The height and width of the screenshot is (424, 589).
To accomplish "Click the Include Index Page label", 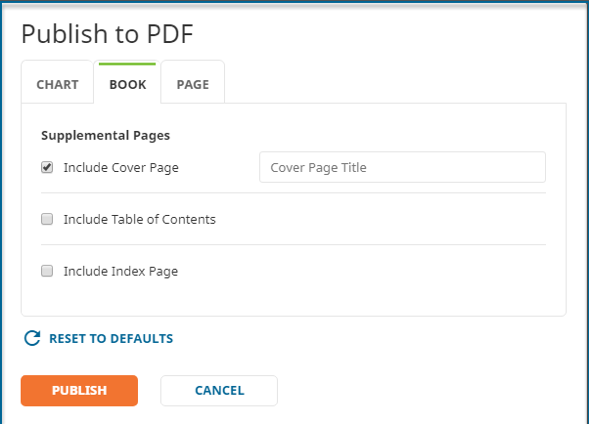I will 121,271.
